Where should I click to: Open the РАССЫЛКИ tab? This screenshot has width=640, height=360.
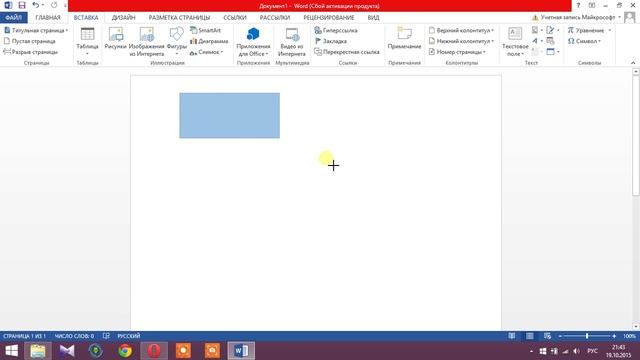[x=275, y=18]
